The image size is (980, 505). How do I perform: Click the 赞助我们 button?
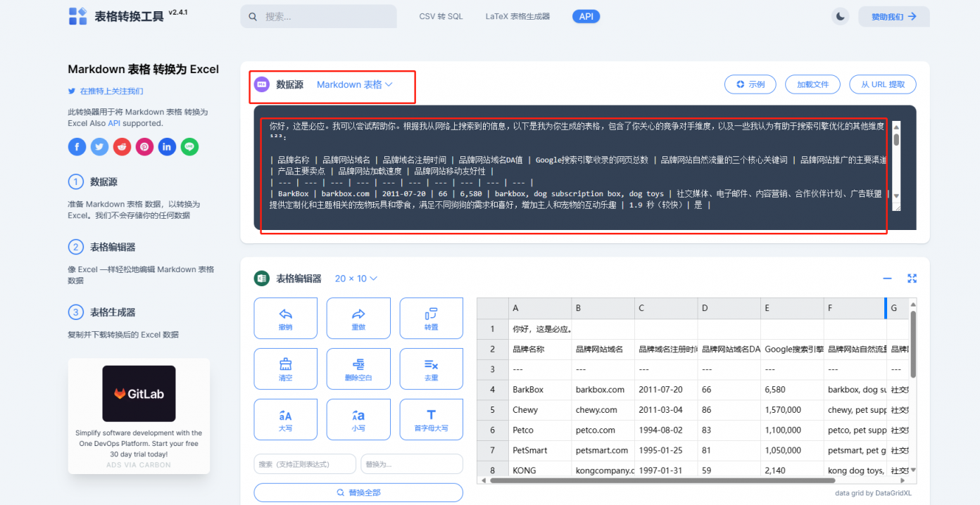(894, 16)
